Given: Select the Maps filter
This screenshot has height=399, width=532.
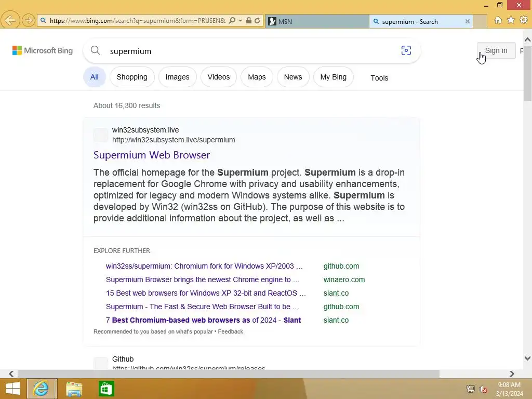Looking at the screenshot, I should [257, 77].
